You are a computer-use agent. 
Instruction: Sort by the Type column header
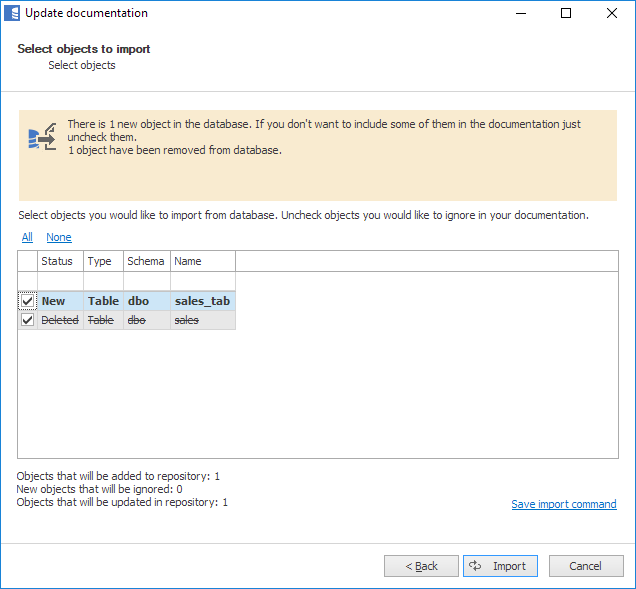(x=103, y=261)
